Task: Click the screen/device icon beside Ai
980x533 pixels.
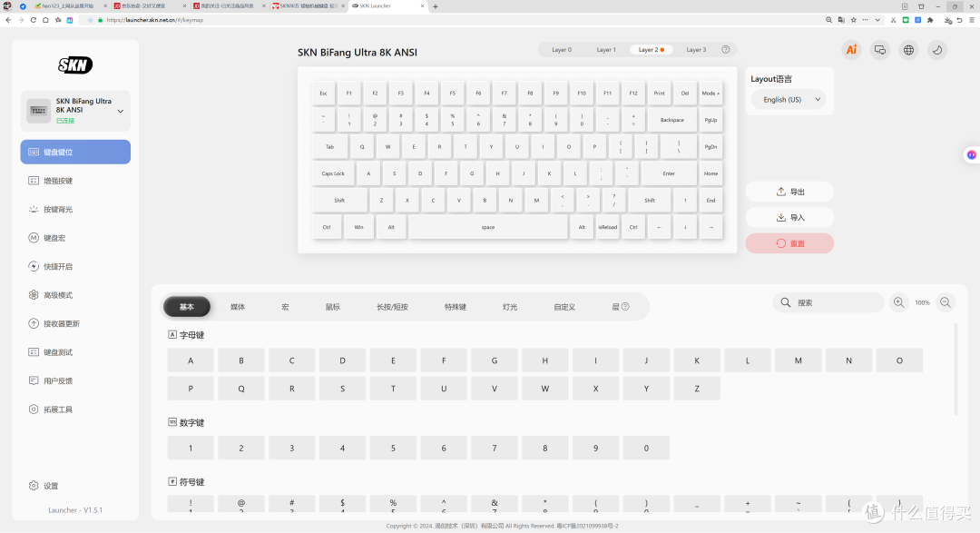Action: pyautogui.click(x=880, y=50)
